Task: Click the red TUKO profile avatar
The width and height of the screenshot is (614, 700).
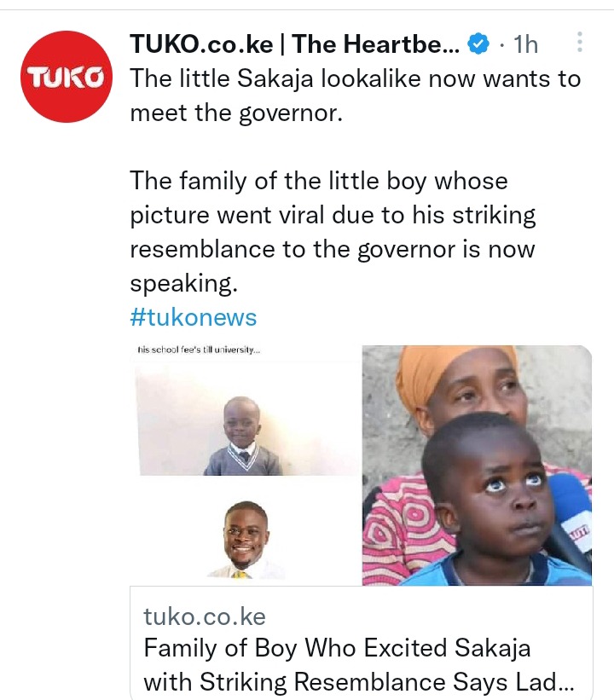Action: click(67, 77)
